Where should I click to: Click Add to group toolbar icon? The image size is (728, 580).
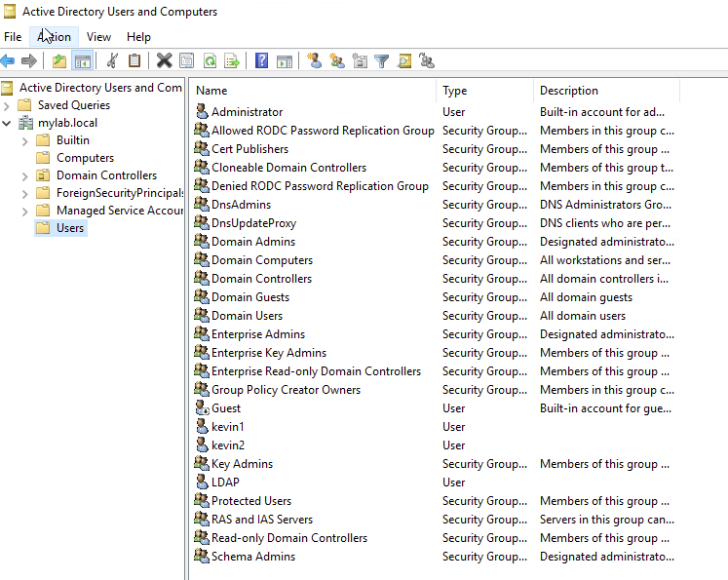coord(427,60)
